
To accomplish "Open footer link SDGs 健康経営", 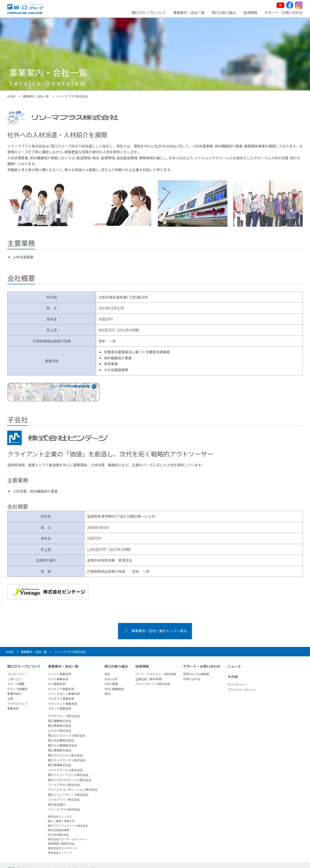I will [114, 689].
